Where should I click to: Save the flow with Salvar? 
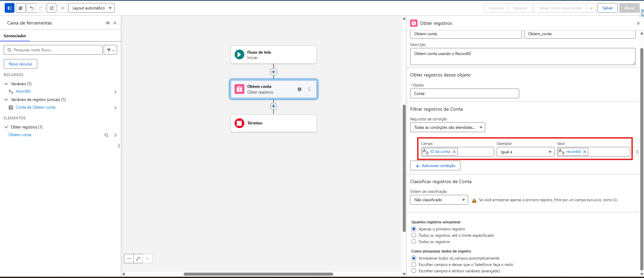[607, 8]
